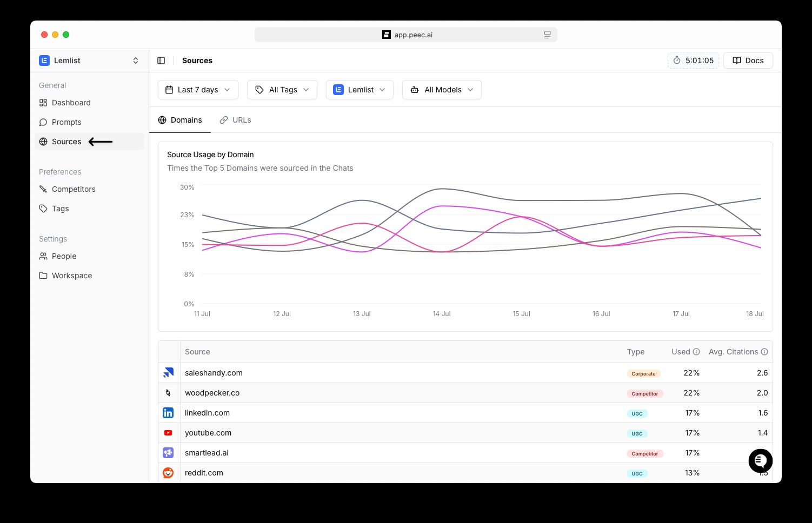Click the saleshandy.com logo icon
The image size is (812, 523).
tap(169, 373)
